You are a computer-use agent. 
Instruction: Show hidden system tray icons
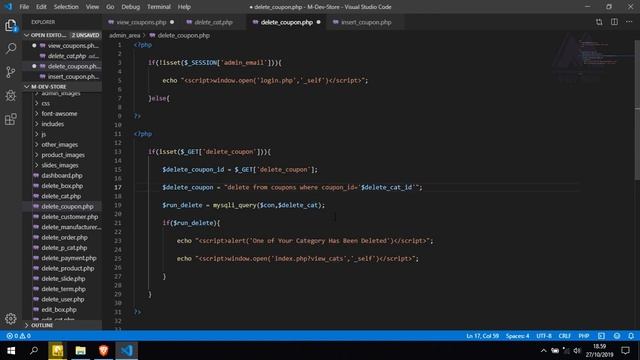click(x=543, y=351)
